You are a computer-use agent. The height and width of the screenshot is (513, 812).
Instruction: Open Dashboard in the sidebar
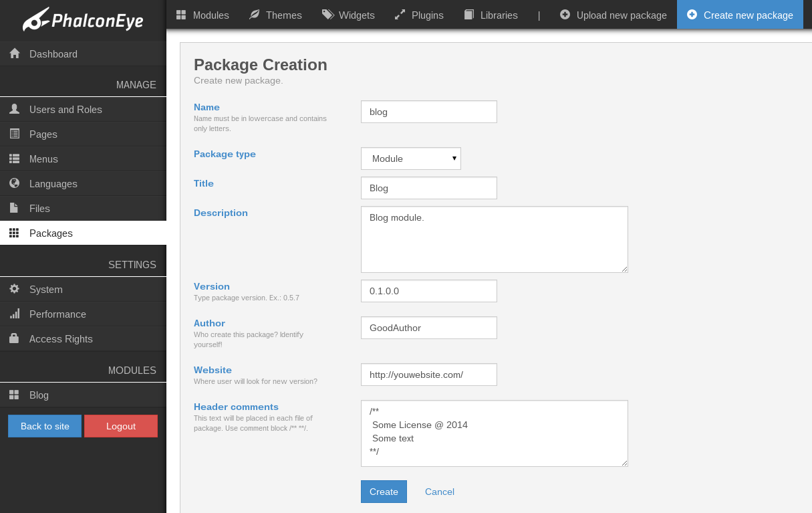(83, 54)
